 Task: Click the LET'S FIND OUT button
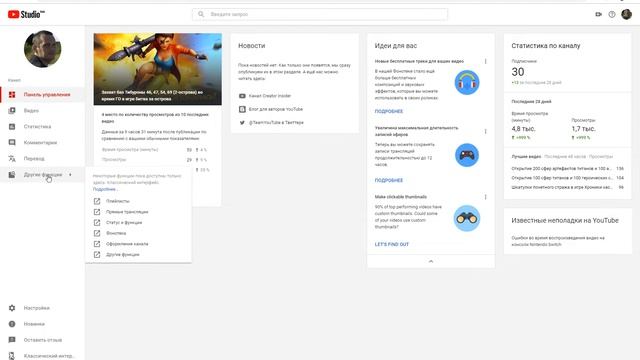tap(391, 244)
